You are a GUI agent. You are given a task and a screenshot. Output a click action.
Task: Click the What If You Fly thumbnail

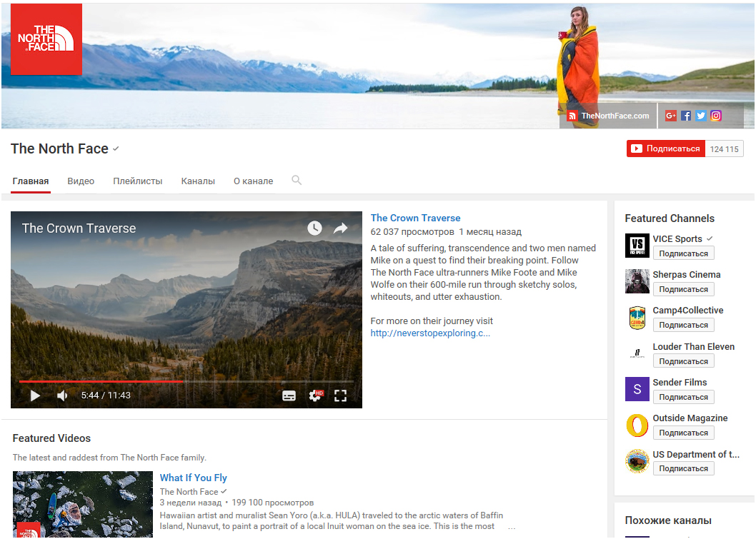pyautogui.click(x=82, y=504)
